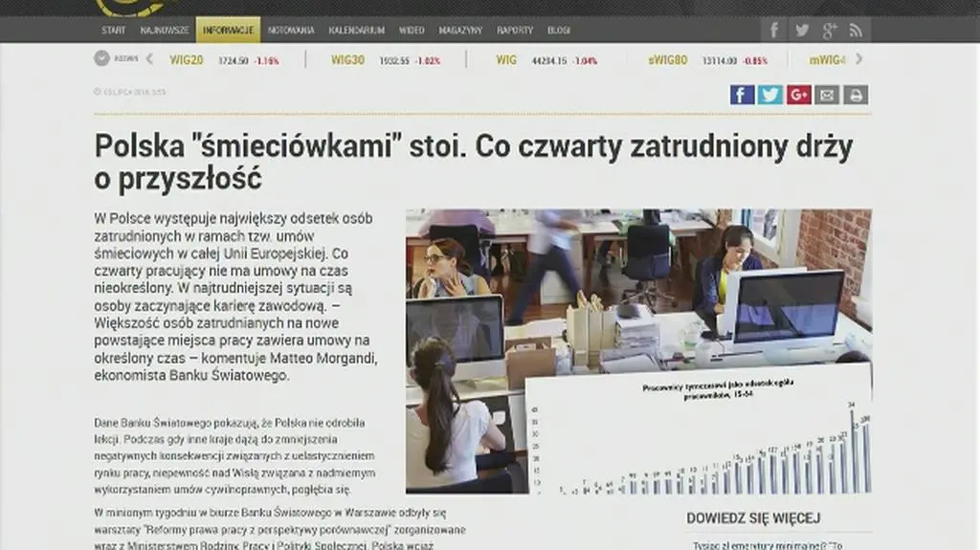Open the sWIG80 index quote link
This screenshot has width=980, height=550.
tap(667, 60)
